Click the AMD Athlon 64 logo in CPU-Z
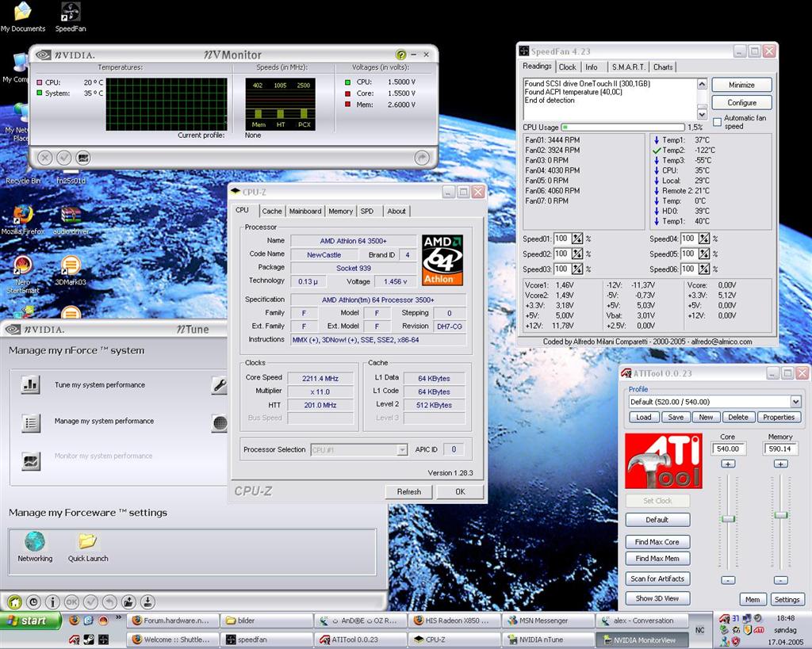 (442, 261)
